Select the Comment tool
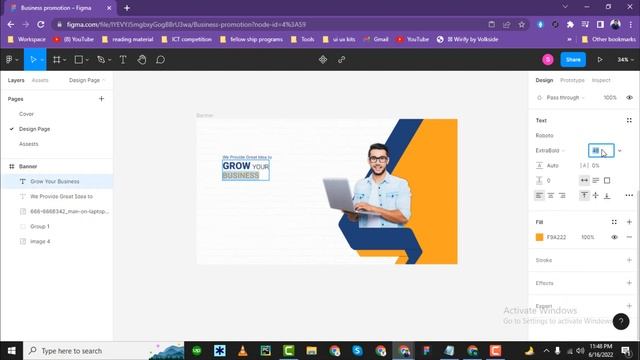640x360 pixels. tap(160, 60)
